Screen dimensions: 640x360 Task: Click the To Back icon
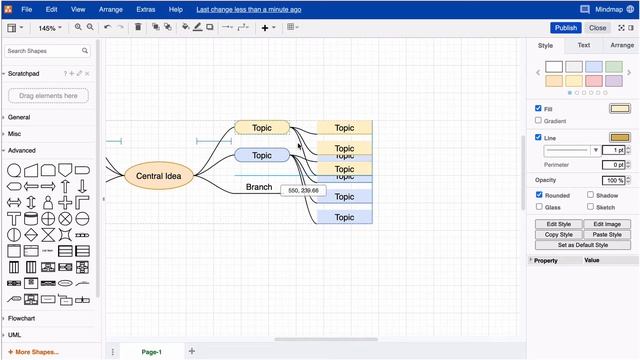(168, 27)
